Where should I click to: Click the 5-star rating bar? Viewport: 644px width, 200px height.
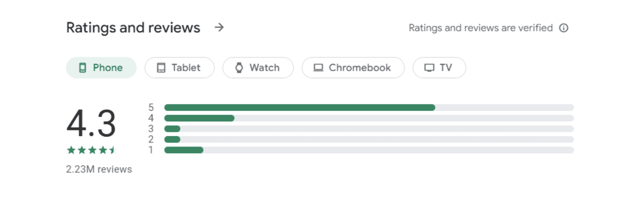(x=369, y=107)
